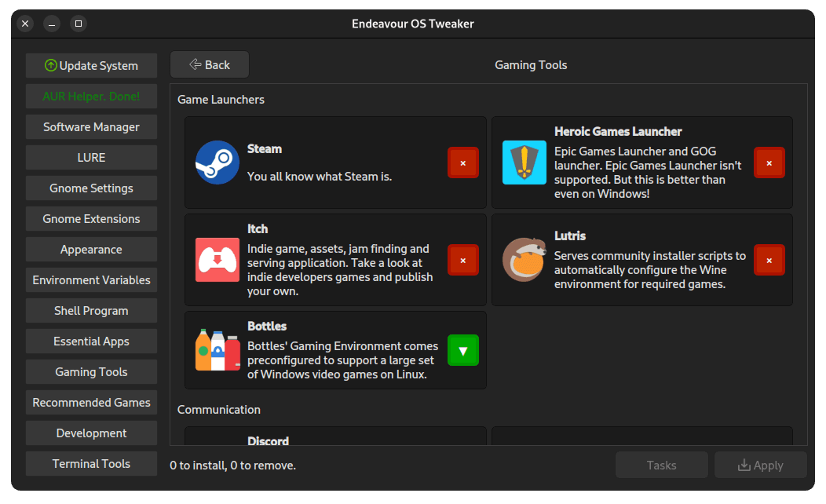Viewport: 826px width, 504px height.
Task: Mark Bottles for install with green arrow
Action: [463, 350]
